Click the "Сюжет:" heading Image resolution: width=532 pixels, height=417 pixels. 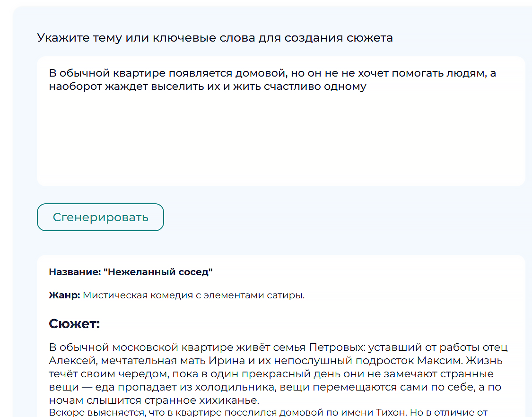click(74, 324)
